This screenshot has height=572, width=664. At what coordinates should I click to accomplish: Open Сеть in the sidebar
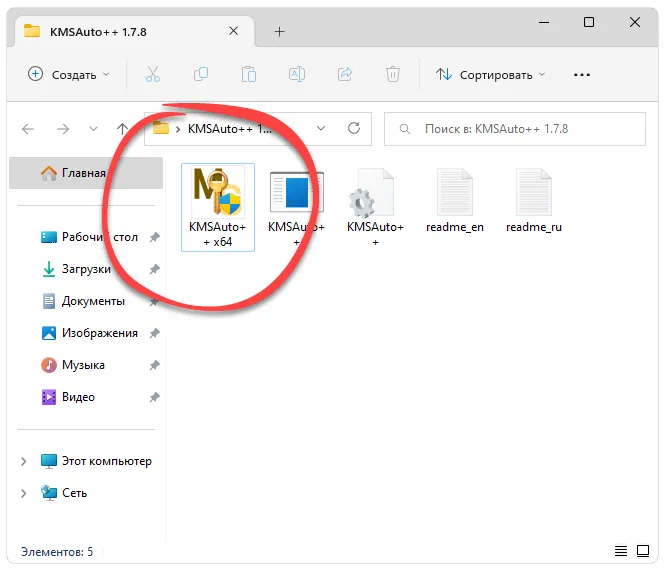(x=64, y=493)
